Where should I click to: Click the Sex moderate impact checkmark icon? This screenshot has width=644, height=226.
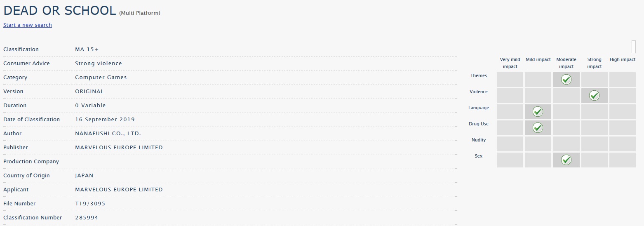[566, 160]
